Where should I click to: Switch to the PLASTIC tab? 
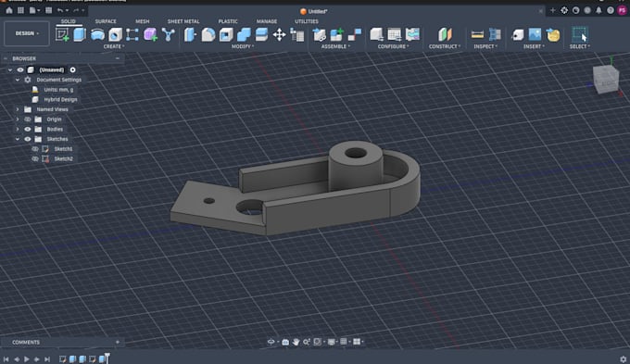point(228,21)
